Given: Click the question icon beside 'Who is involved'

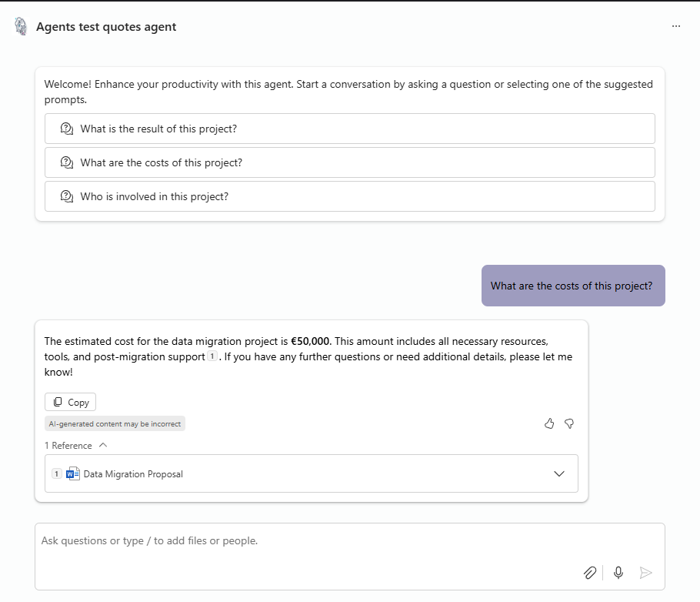Looking at the screenshot, I should tap(66, 196).
